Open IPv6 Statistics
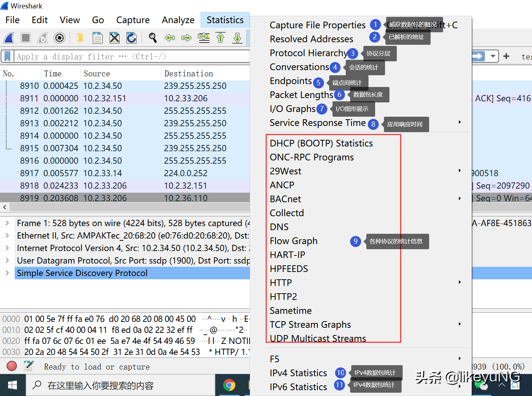Viewport: 532px width, 396px height. point(298,387)
